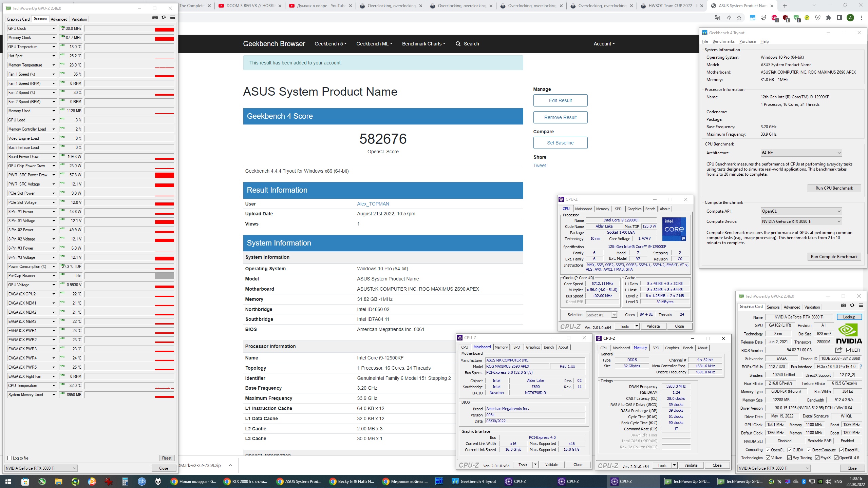Click bus interface question mark in GPU-Z

click(x=861, y=367)
